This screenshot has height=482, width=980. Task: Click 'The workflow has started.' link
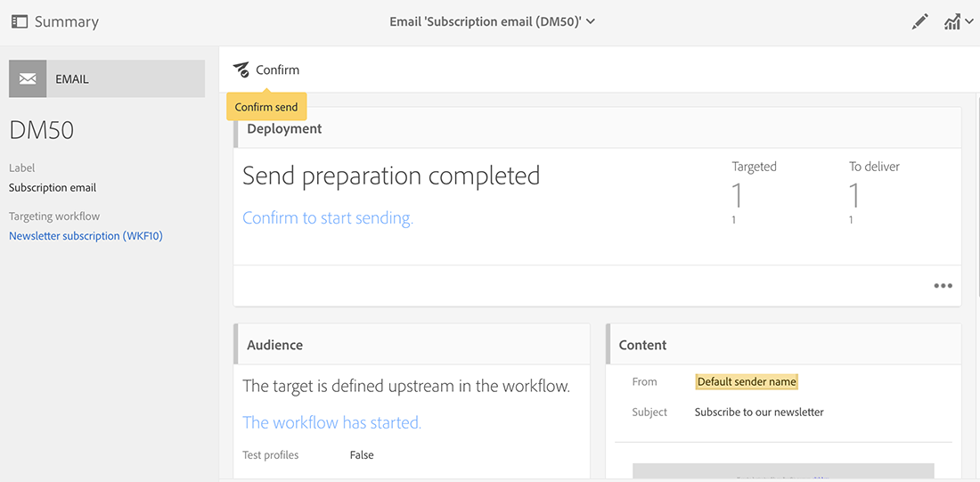point(331,422)
